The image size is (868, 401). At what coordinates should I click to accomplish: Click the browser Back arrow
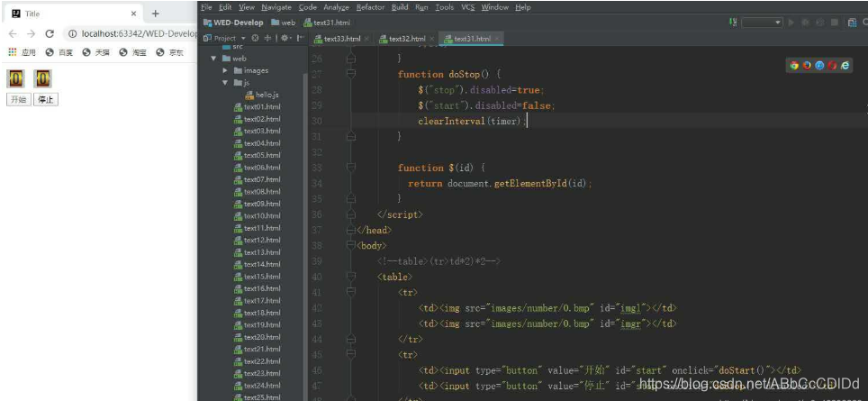click(13, 33)
